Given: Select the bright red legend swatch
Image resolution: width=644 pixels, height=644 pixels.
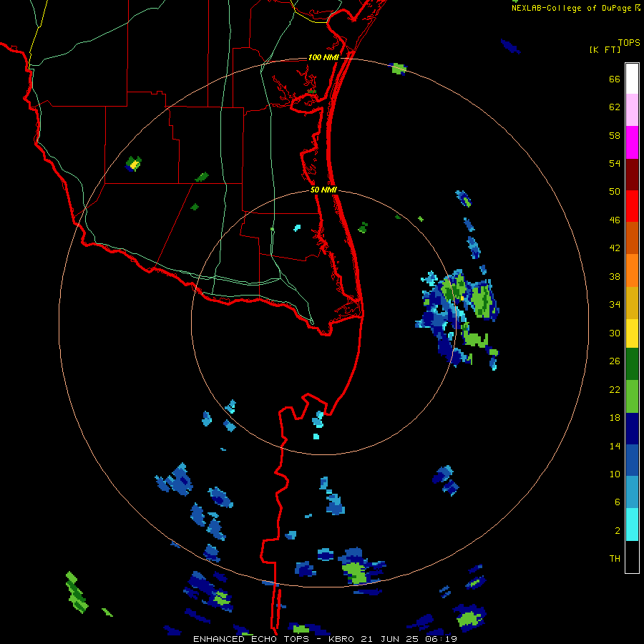Looking at the screenshot, I should click(x=632, y=207).
